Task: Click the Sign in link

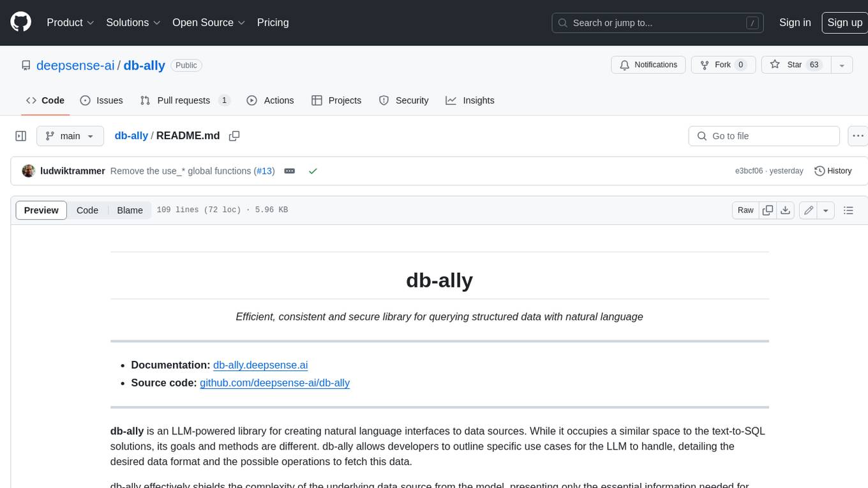Action: click(795, 22)
